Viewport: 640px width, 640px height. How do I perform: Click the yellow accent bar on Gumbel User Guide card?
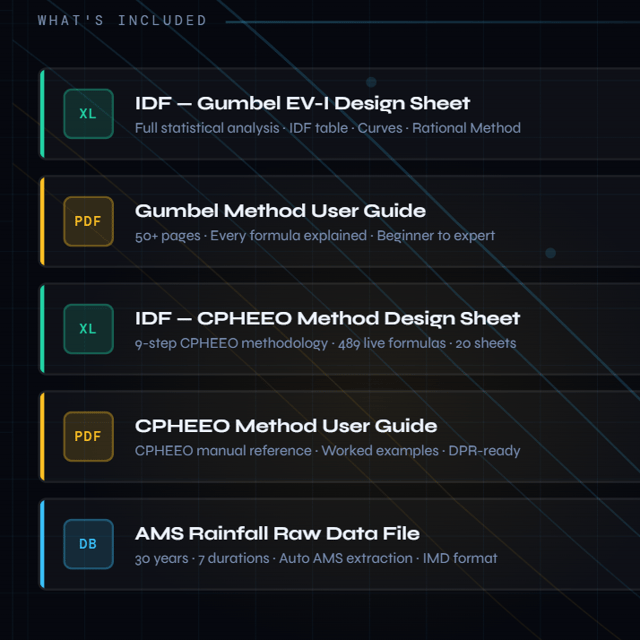click(x=42, y=221)
